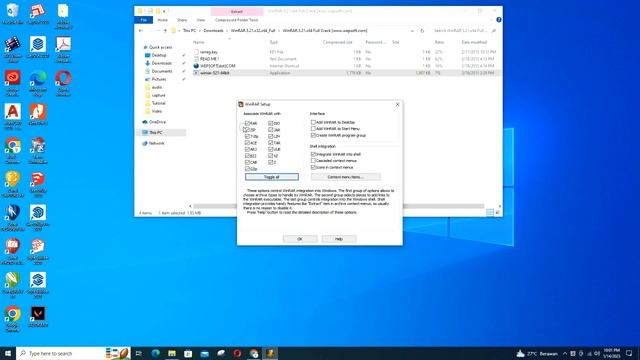640x360 pixels.
Task: Click the Explorer horizontal scrollbar
Action: (339, 206)
